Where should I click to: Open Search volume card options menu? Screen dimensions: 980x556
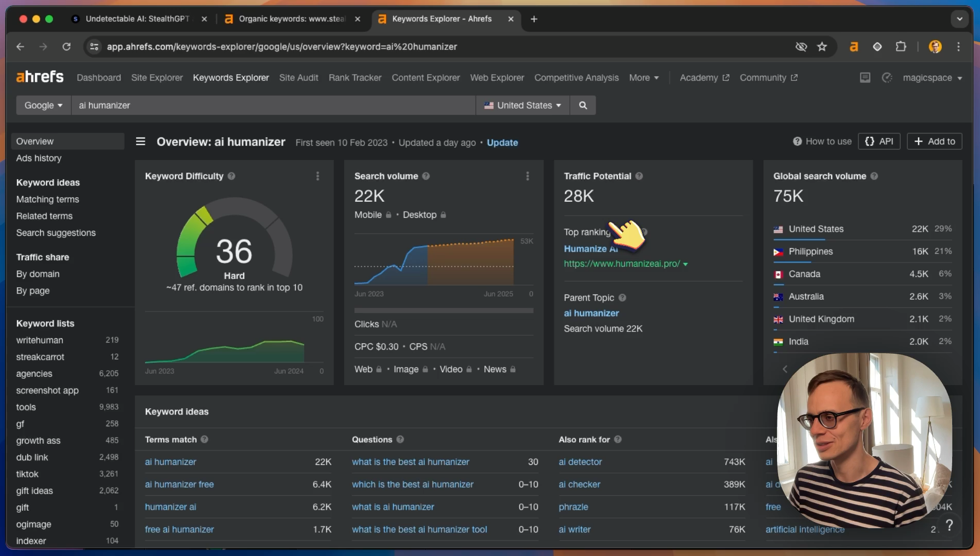(x=527, y=176)
